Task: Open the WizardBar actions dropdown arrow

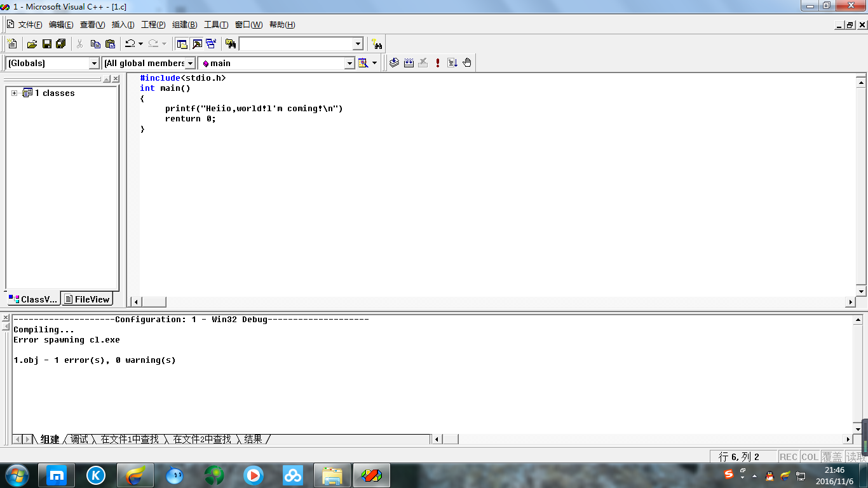Action: tap(374, 63)
